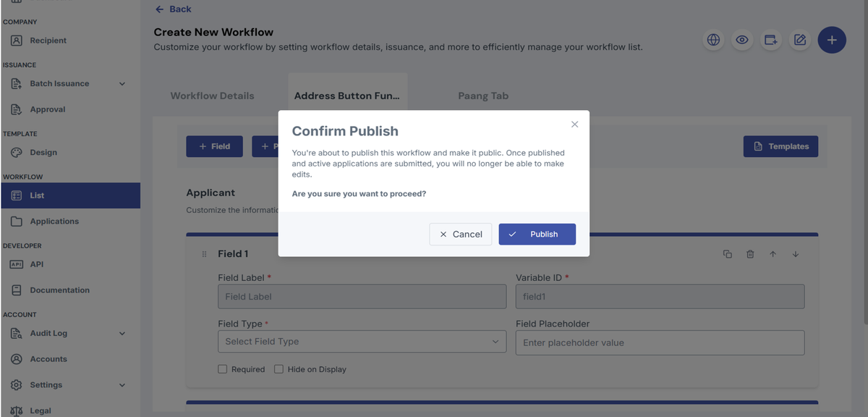Click the + Field button
This screenshot has width=868, height=417.
tap(215, 146)
